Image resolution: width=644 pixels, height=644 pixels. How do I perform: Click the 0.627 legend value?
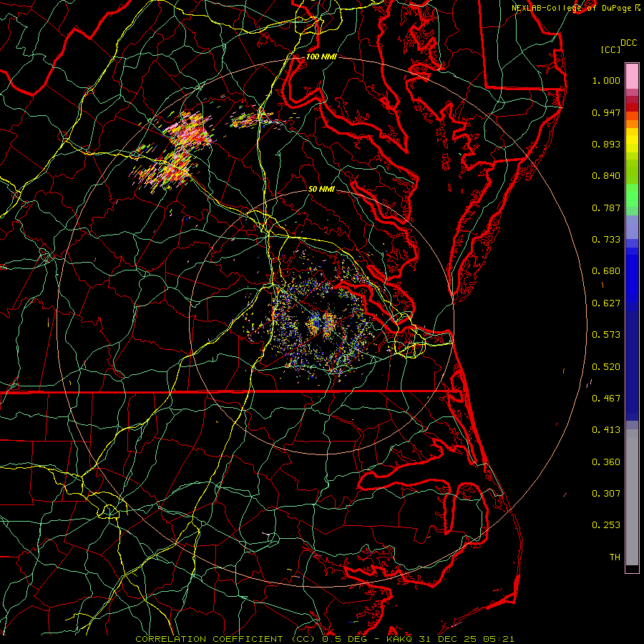pyautogui.click(x=606, y=303)
